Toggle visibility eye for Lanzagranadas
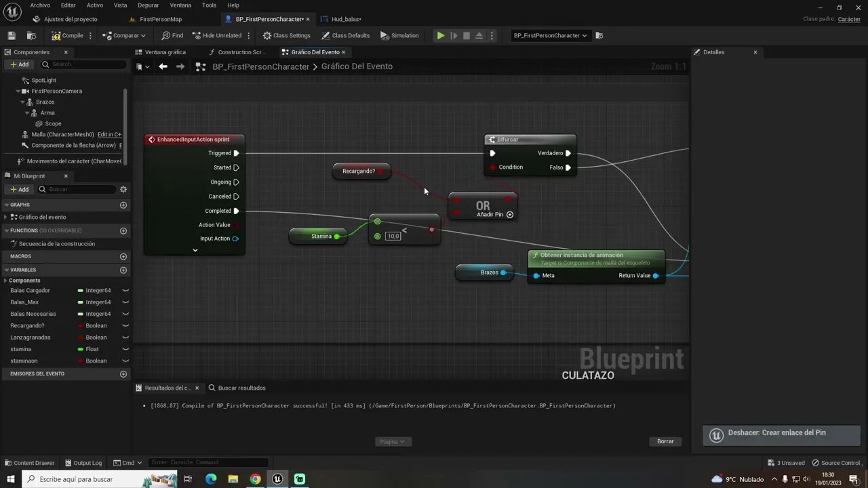The image size is (868, 488). pyautogui.click(x=125, y=338)
